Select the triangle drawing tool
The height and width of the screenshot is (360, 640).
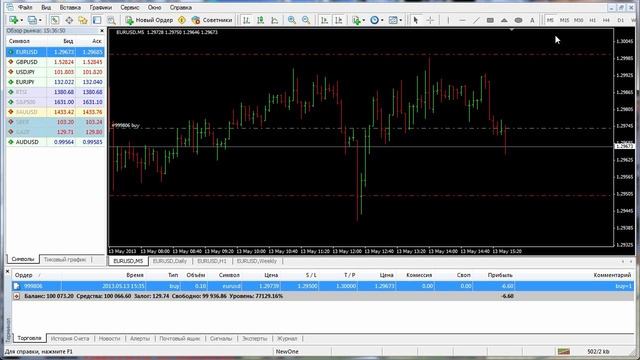504,20
